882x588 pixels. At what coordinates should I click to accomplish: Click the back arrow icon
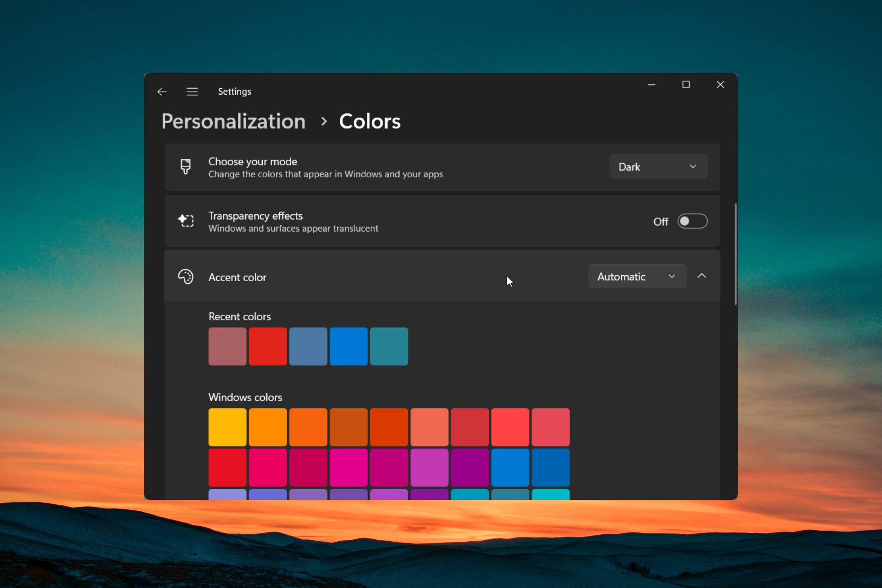161,91
